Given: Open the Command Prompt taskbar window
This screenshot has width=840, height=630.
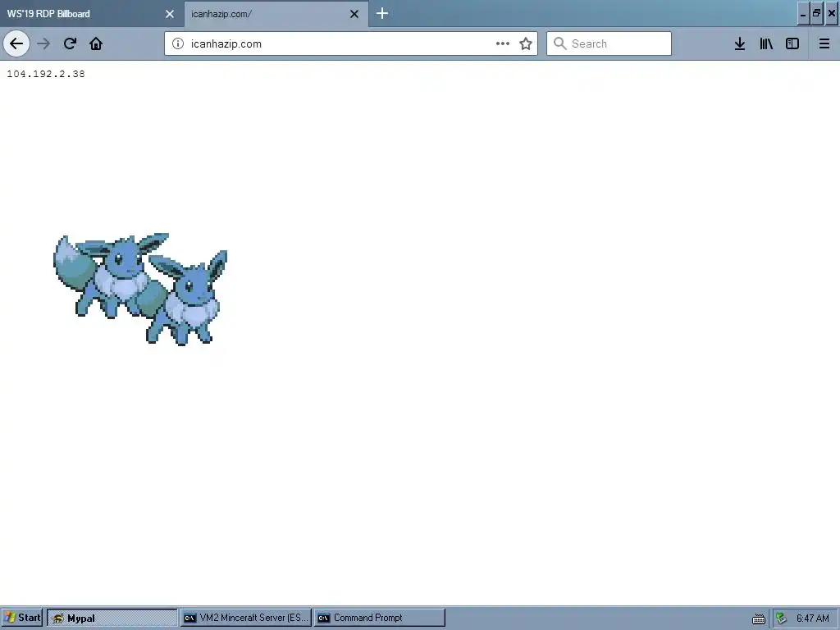Looking at the screenshot, I should click(x=379, y=618).
